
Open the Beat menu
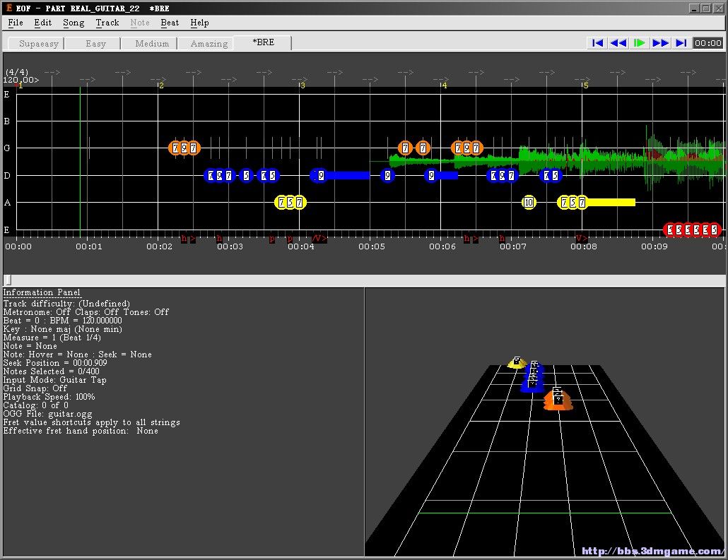pos(170,23)
